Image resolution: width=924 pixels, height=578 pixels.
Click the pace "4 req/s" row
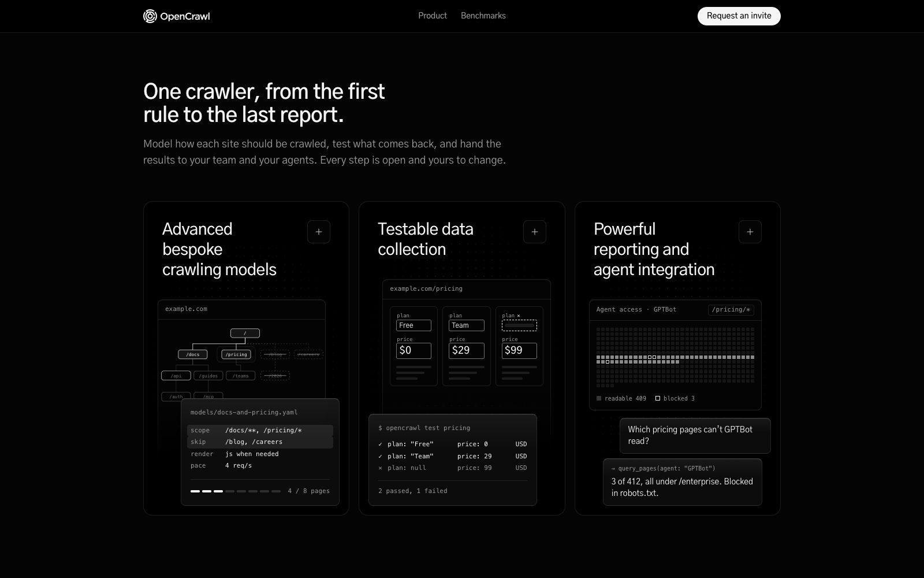pyautogui.click(x=260, y=465)
